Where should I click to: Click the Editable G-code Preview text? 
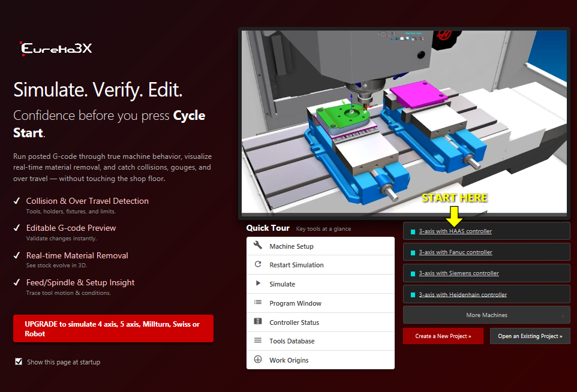(71, 228)
